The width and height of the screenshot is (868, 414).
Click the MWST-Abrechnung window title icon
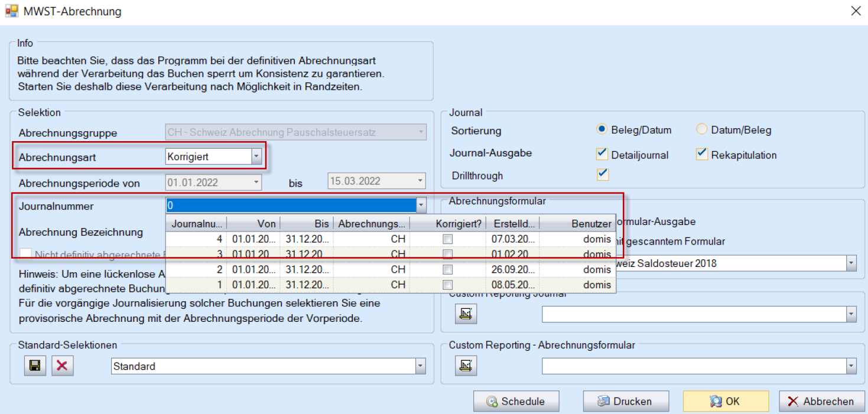point(11,11)
